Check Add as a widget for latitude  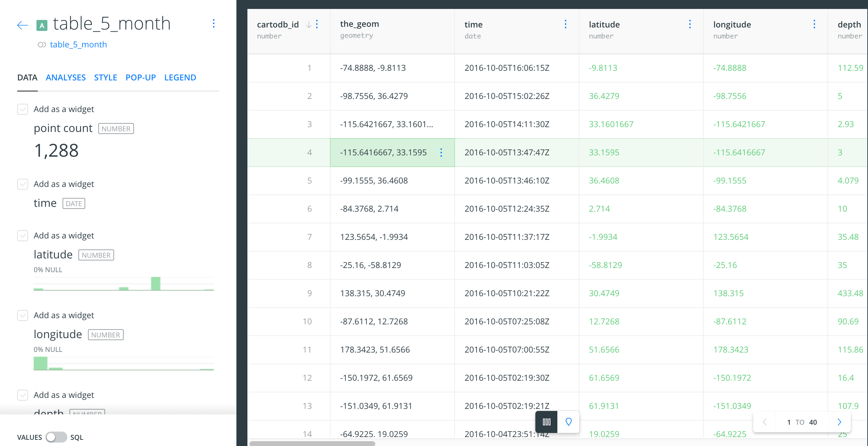click(x=23, y=236)
